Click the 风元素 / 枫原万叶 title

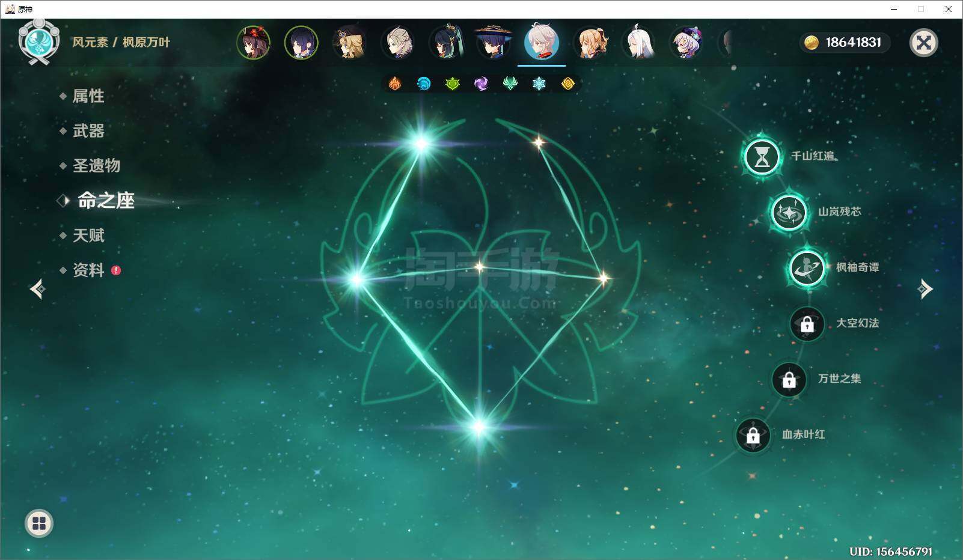pos(121,43)
